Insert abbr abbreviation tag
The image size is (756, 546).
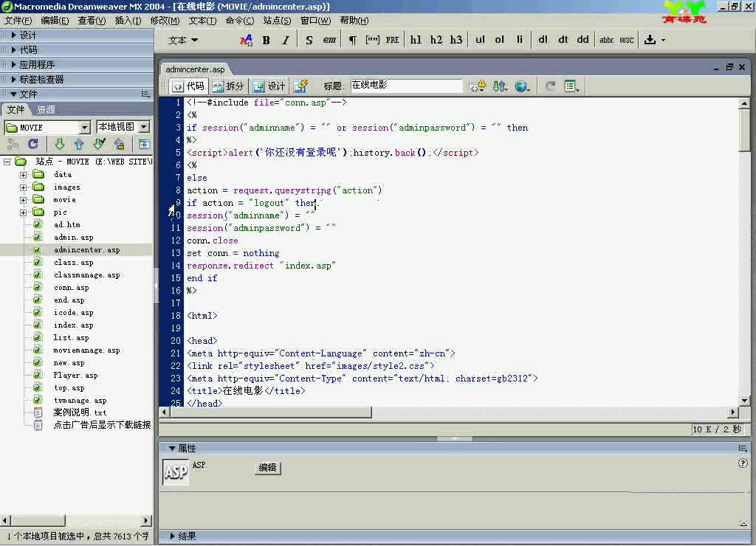(607, 40)
